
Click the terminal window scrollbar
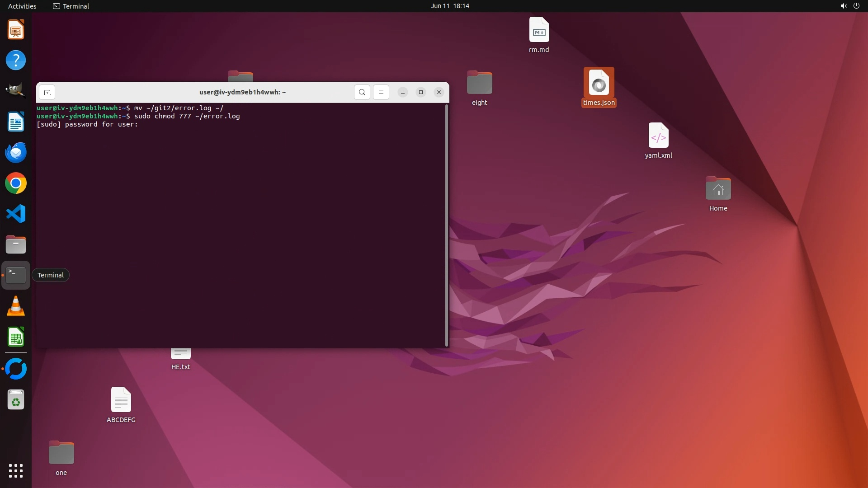pos(447,225)
